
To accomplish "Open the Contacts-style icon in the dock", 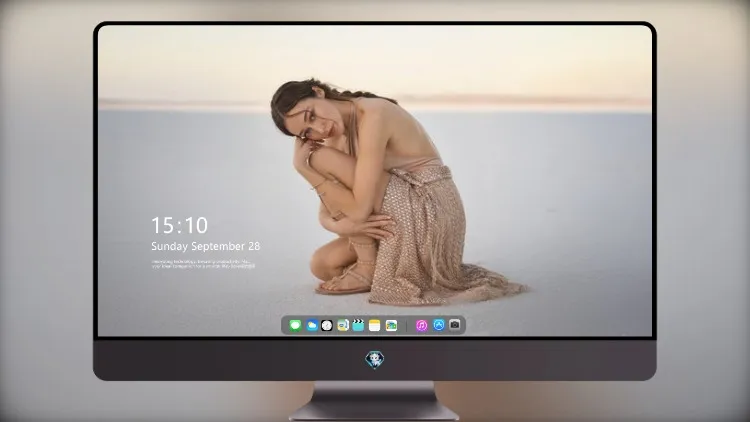I will [x=342, y=326].
